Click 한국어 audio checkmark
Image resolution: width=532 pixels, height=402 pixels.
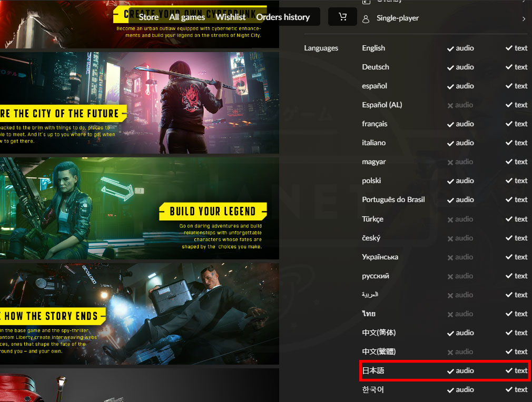pos(450,390)
